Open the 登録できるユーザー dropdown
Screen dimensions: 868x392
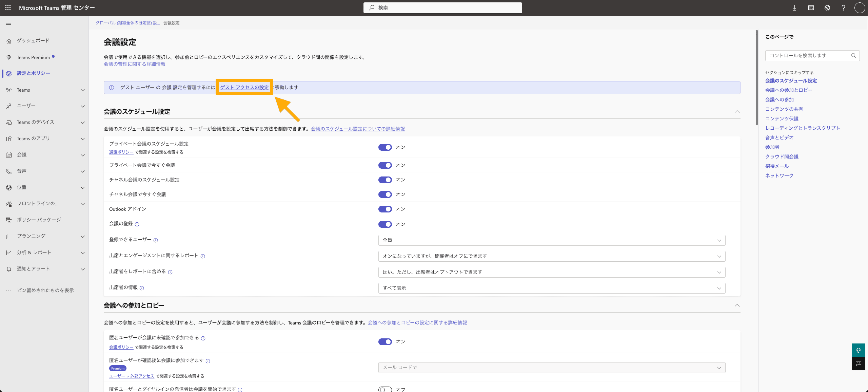tap(552, 240)
